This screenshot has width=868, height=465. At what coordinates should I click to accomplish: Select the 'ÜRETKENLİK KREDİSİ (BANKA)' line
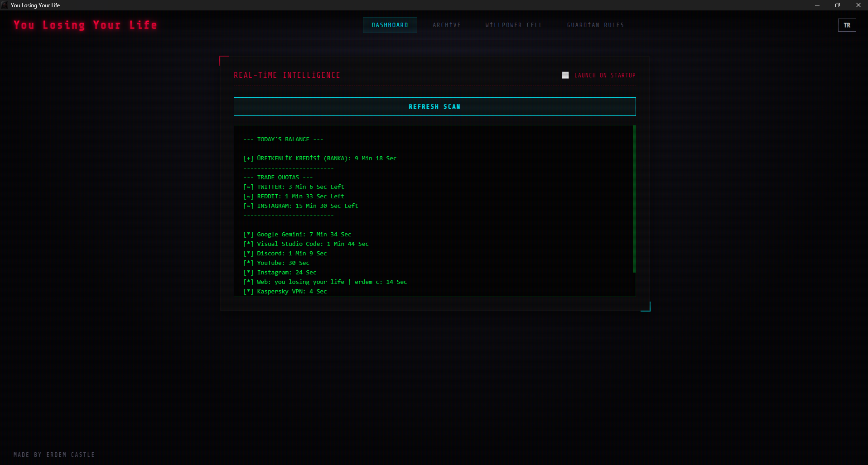click(x=320, y=158)
